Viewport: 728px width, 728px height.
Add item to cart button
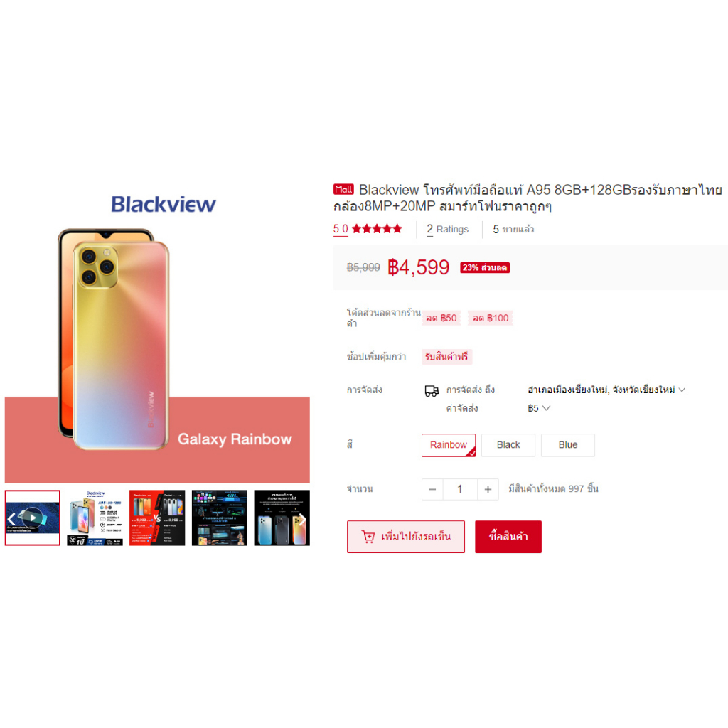coord(406,537)
